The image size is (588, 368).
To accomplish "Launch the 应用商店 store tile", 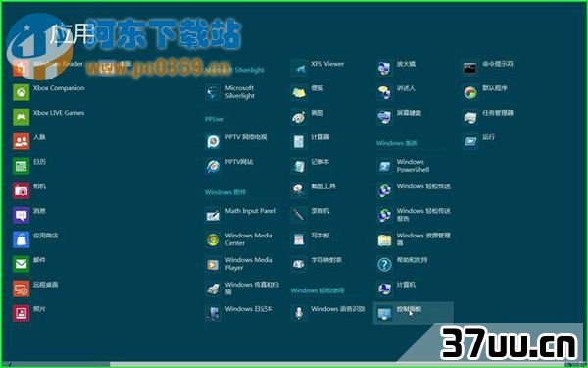I will pos(21,239).
